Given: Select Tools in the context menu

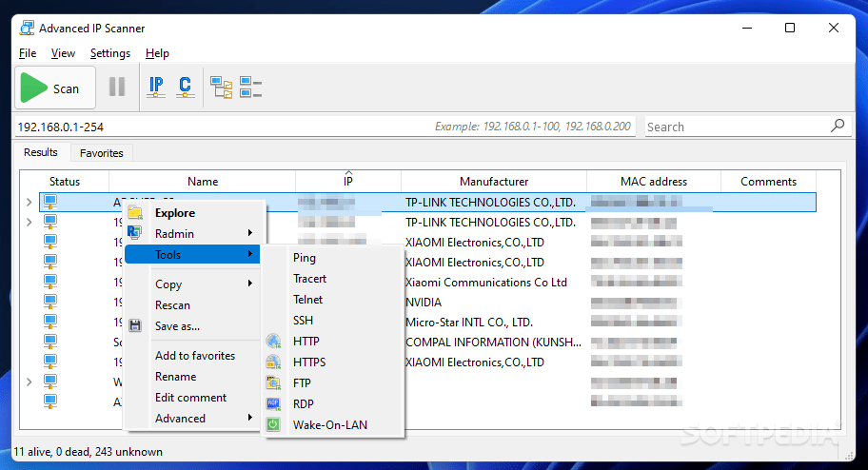Looking at the screenshot, I should tap(192, 254).
